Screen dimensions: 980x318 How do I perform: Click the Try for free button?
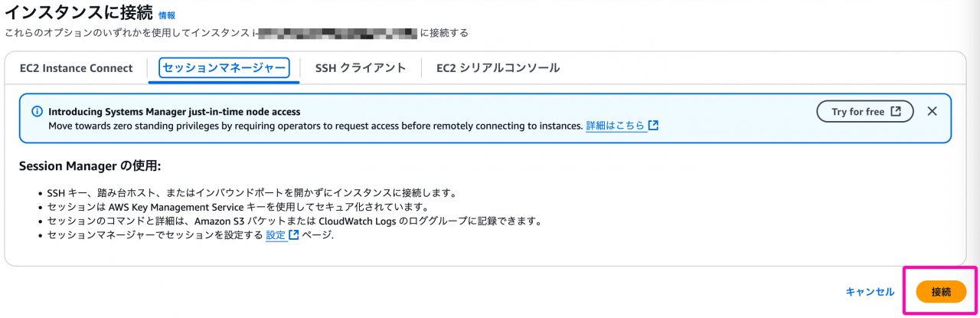point(865,112)
